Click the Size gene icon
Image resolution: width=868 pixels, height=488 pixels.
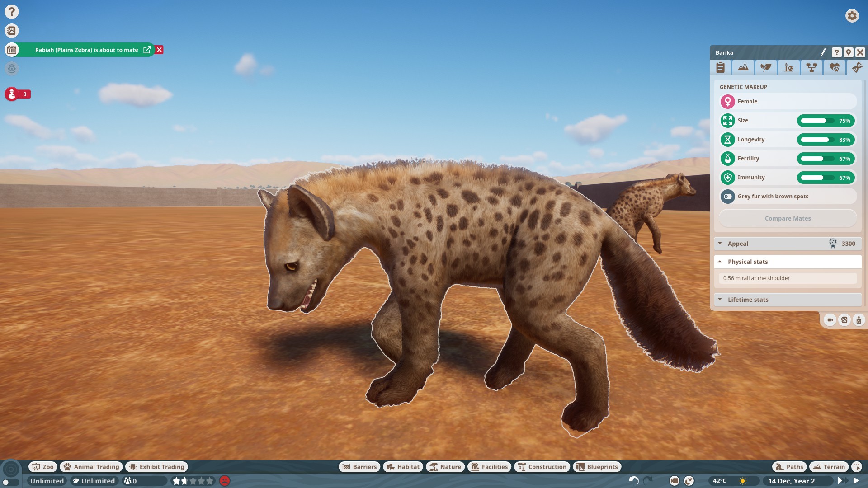pyautogui.click(x=728, y=121)
